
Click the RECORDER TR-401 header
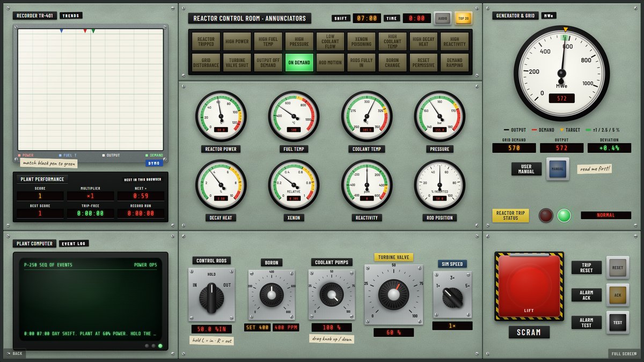coord(35,16)
